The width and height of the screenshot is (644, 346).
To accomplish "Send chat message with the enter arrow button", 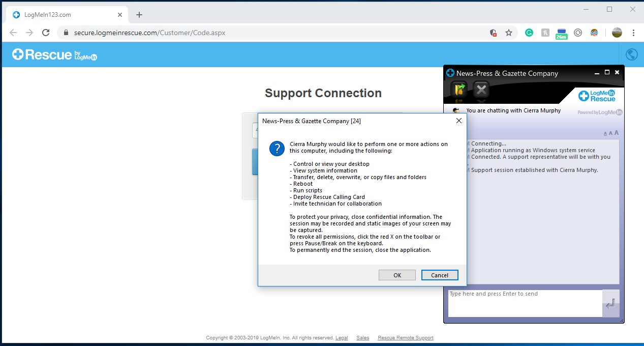I will (611, 304).
